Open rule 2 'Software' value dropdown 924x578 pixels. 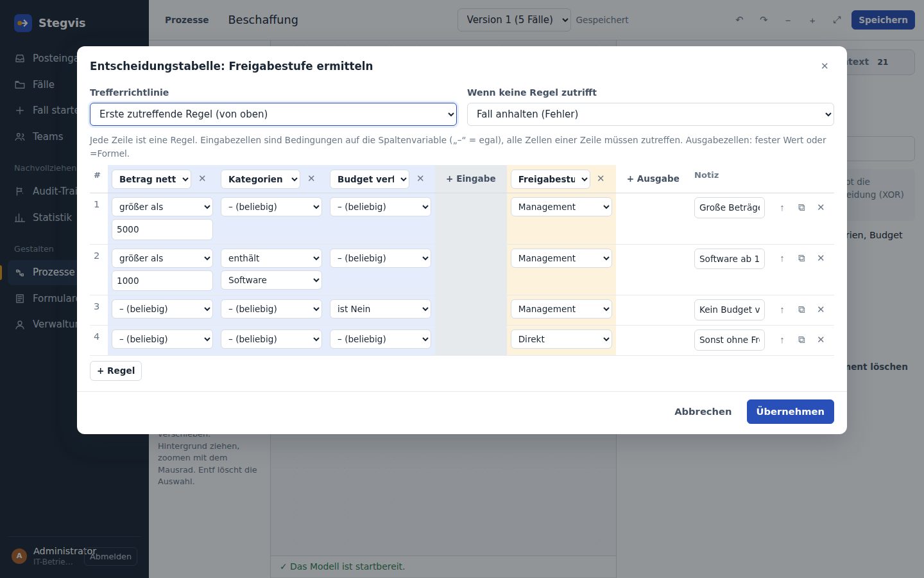271,280
